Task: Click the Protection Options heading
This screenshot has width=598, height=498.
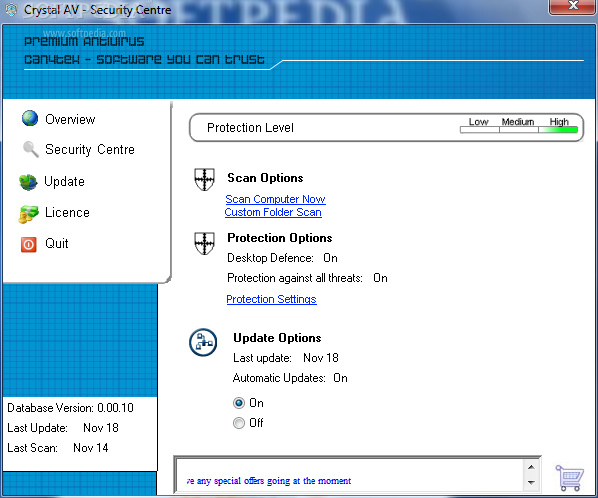Action: [280, 238]
